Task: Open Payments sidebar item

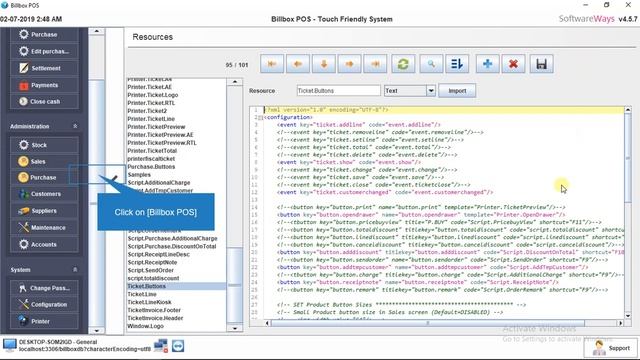Action: coord(44,85)
